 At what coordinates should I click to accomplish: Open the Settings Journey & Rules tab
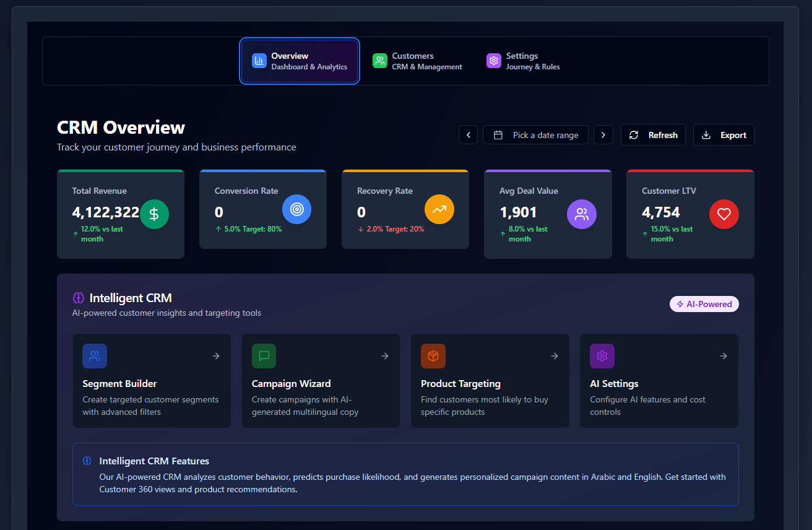523,61
